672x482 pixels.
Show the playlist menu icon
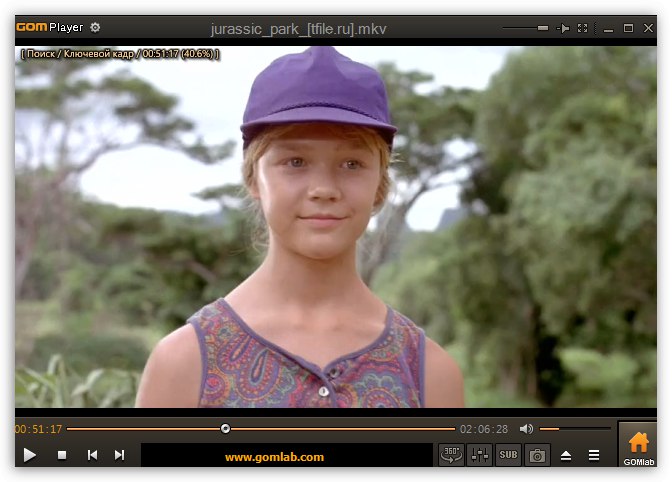[594, 455]
